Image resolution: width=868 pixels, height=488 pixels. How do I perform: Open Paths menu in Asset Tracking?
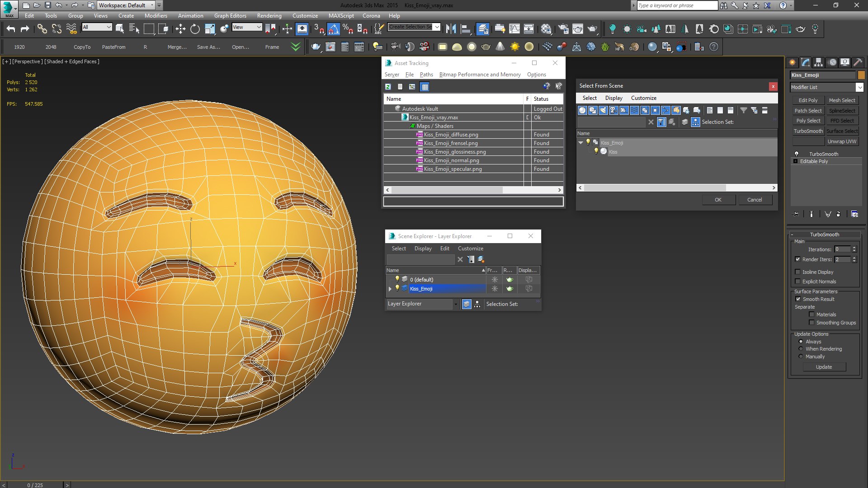[x=426, y=75]
